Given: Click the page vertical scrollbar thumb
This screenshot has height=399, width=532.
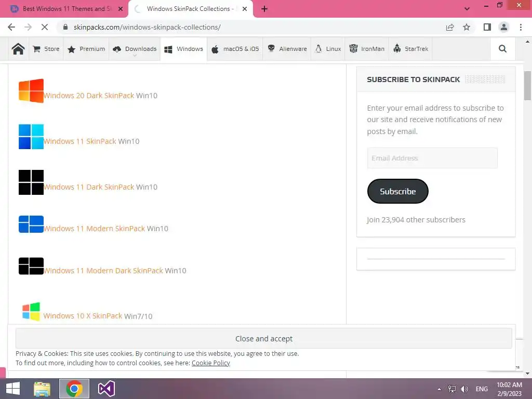Looking at the screenshot, I should [527, 86].
